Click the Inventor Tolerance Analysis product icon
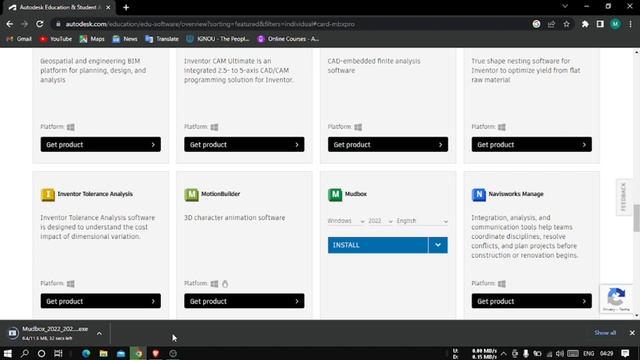 point(48,194)
